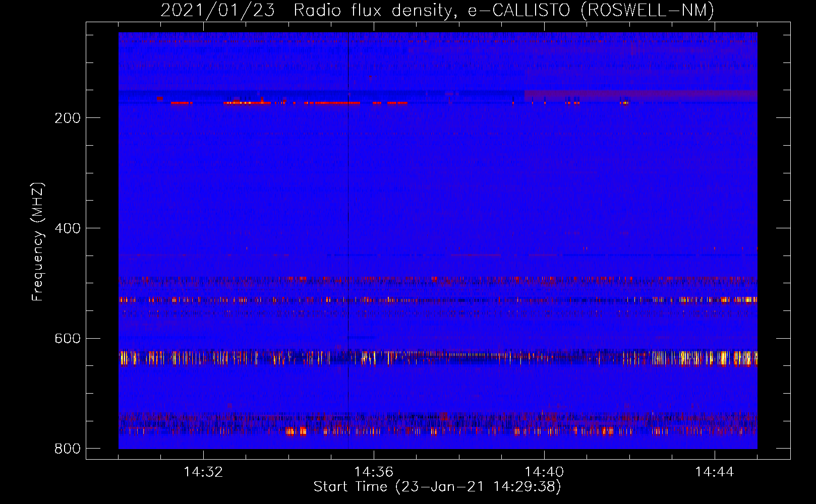Click the plot title with the 2021/01/23 date
Image resolution: width=816 pixels, height=504 pixels.
pyautogui.click(x=437, y=11)
